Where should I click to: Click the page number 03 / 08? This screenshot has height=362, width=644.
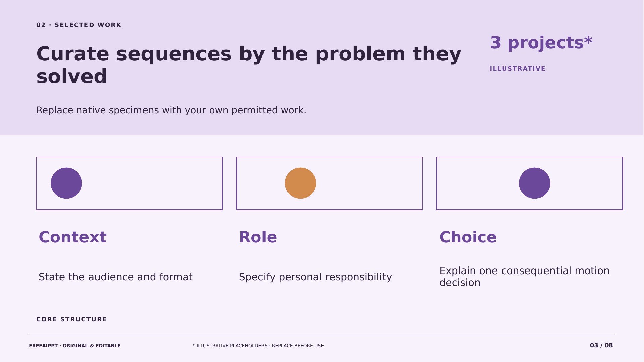(601, 345)
